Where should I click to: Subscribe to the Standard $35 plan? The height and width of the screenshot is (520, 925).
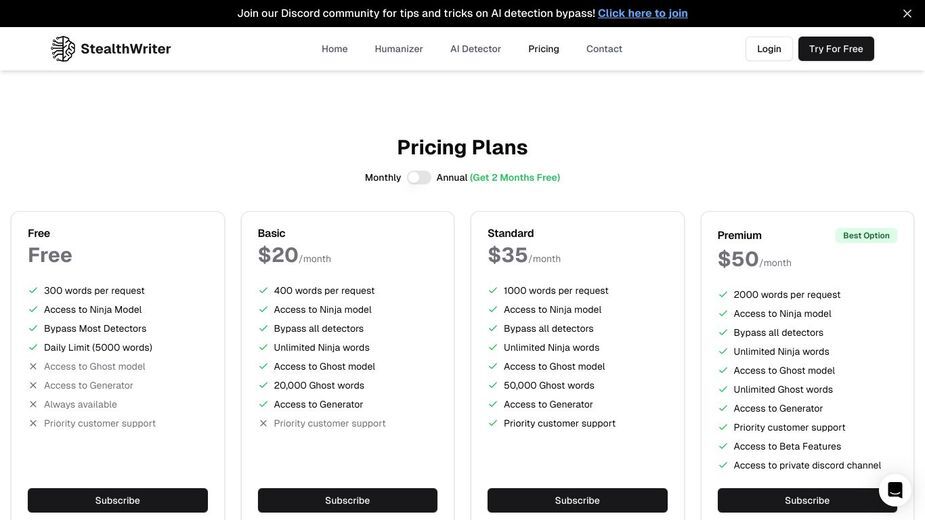pos(577,501)
